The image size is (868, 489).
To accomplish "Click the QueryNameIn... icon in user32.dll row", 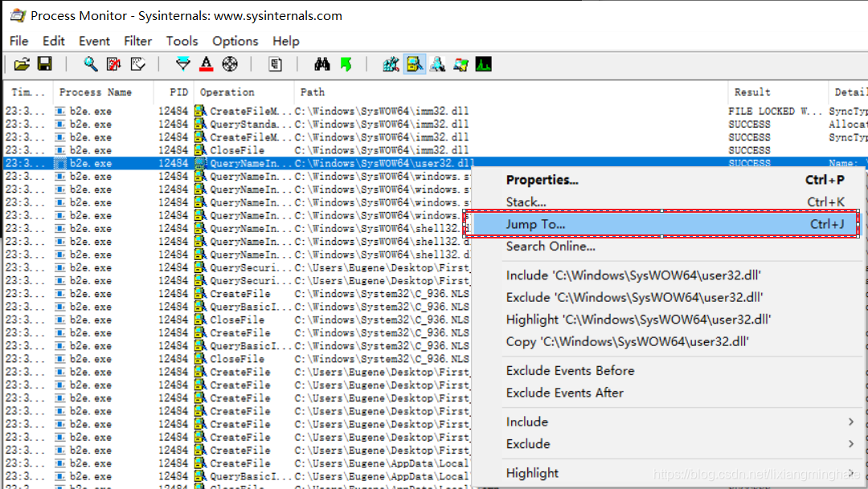I will tap(200, 163).
